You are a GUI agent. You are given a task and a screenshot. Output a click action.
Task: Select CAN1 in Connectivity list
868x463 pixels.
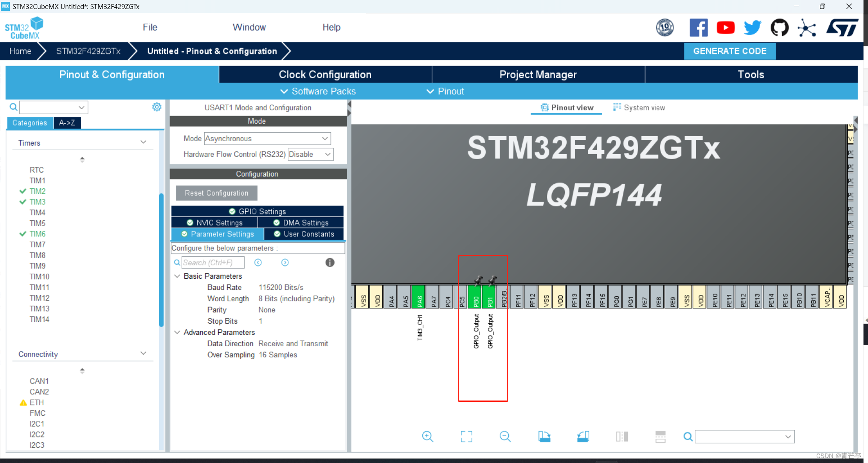click(x=39, y=381)
